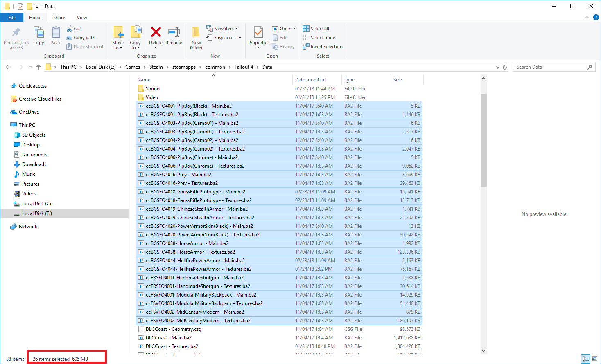Click Select all in the ribbon
Viewport: 601px width, 364px height.
316,29
